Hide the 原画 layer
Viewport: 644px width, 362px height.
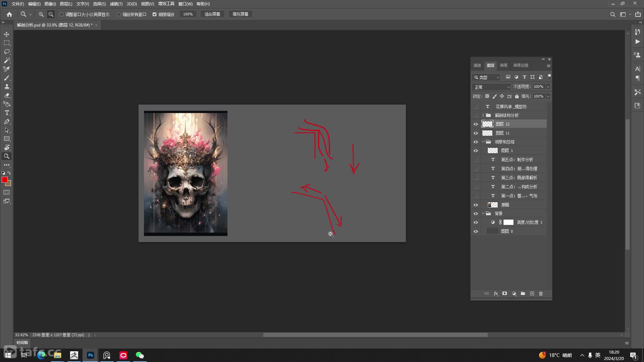click(476, 205)
